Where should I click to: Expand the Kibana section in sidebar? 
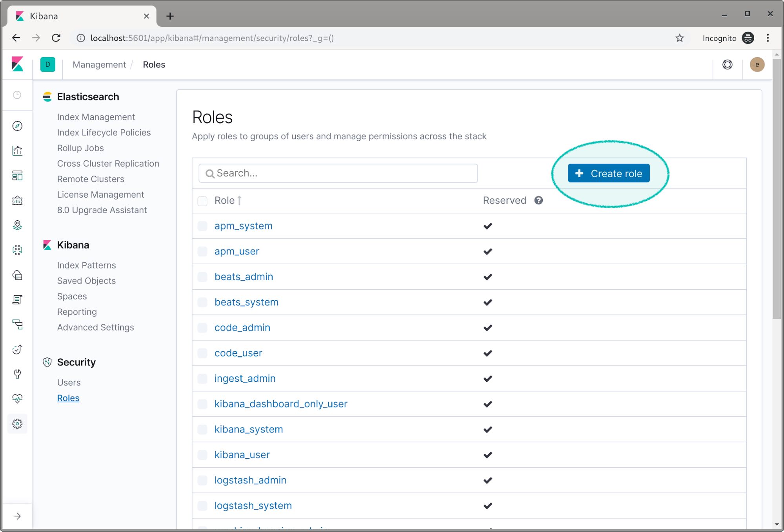tap(73, 245)
